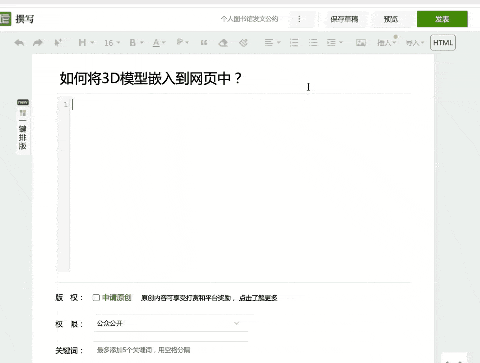Check the 申请原创 original checkbox
Image resolution: width=480 pixels, height=363 pixels.
click(96, 297)
